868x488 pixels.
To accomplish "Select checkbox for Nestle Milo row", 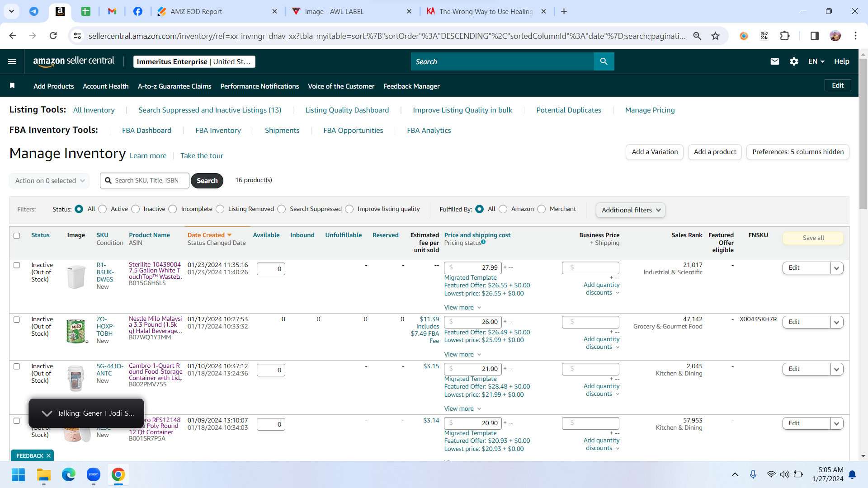I will point(17,319).
